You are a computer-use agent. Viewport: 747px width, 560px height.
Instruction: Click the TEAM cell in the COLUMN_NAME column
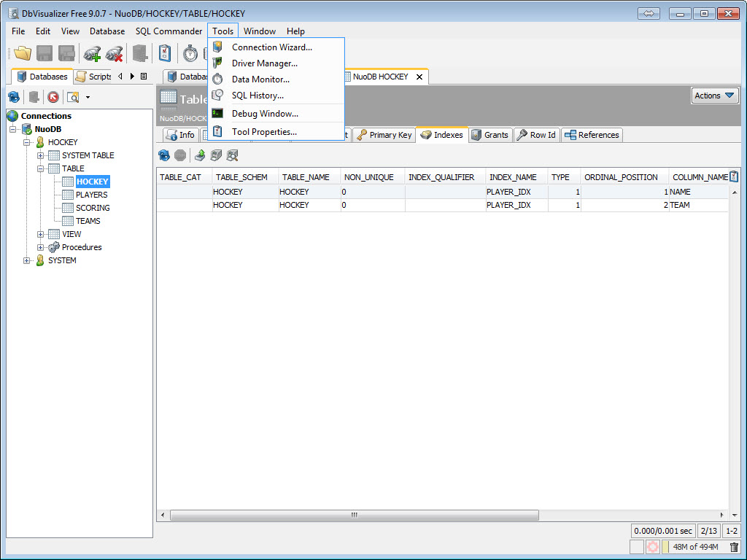(698, 205)
